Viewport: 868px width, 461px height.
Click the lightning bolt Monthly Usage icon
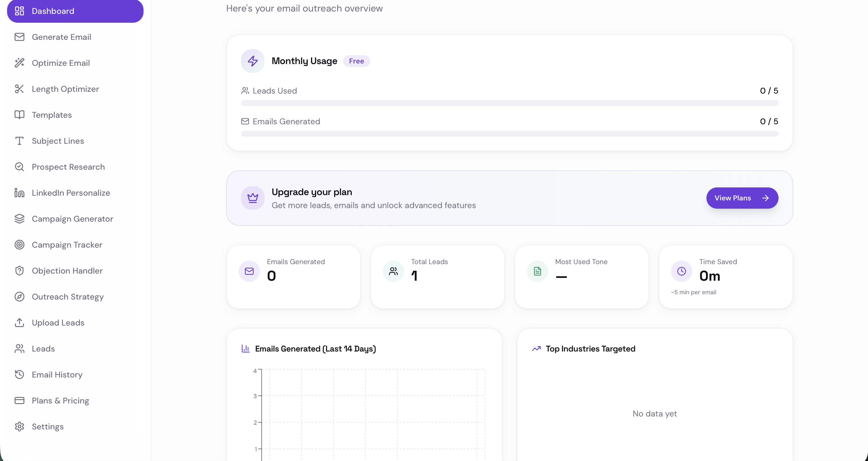coord(253,61)
